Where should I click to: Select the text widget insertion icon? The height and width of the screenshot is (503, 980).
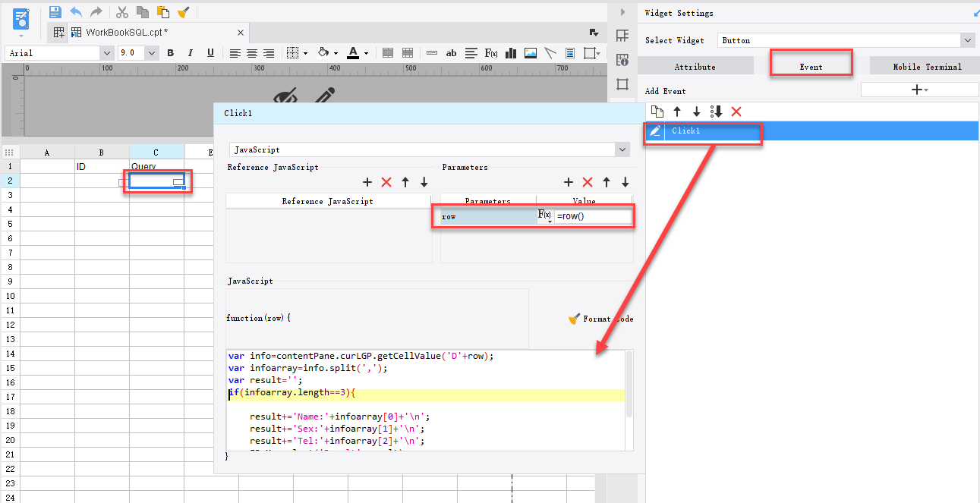pyautogui.click(x=451, y=52)
